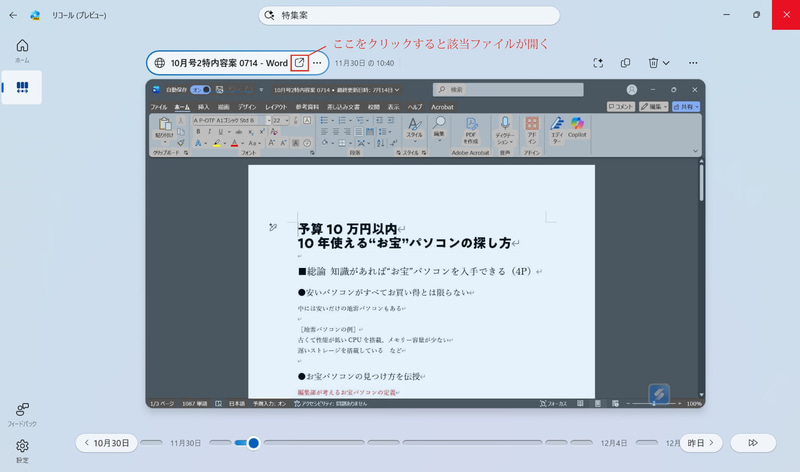Viewport: 800px width, 472px height.
Task: Switch to the 挿入 ribbon tab
Action: [204, 107]
